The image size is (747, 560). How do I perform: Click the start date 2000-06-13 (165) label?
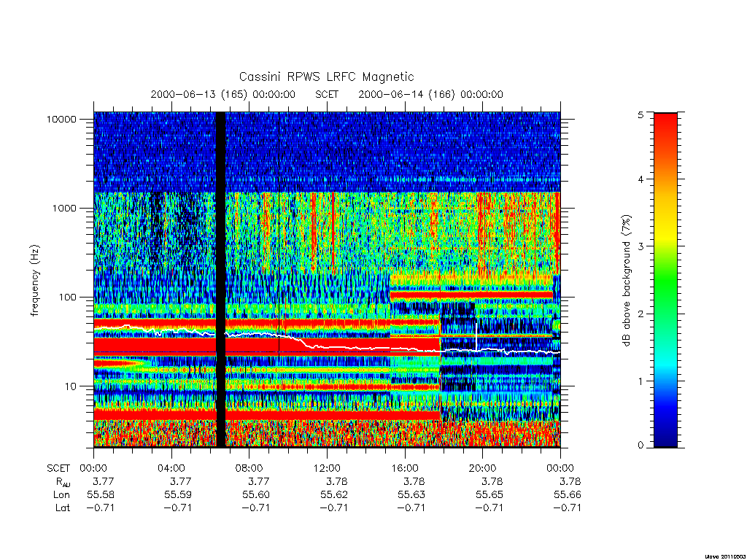[199, 94]
